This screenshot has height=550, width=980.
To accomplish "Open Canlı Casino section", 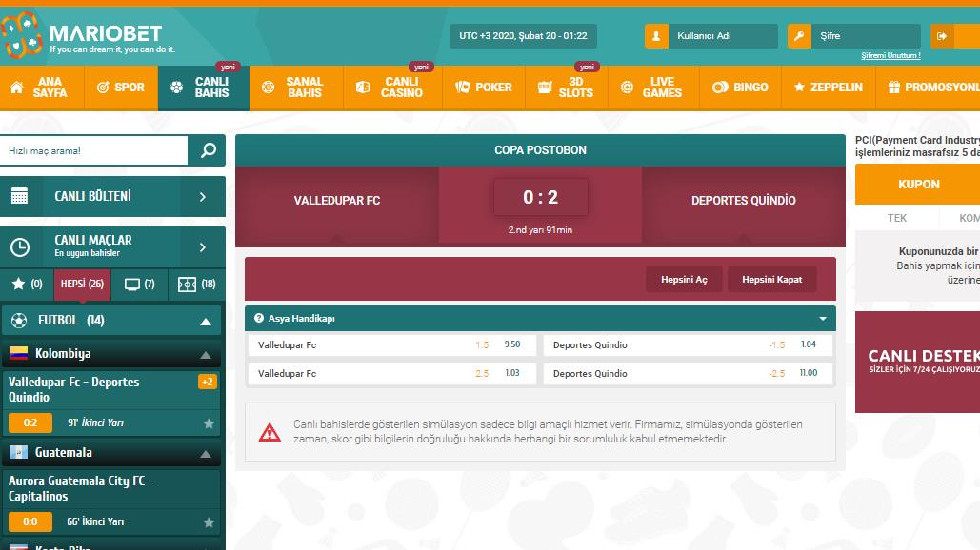I will click(x=393, y=88).
